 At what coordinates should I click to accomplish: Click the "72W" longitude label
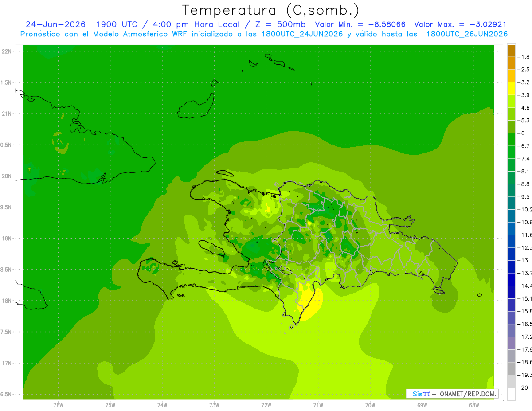266,405
